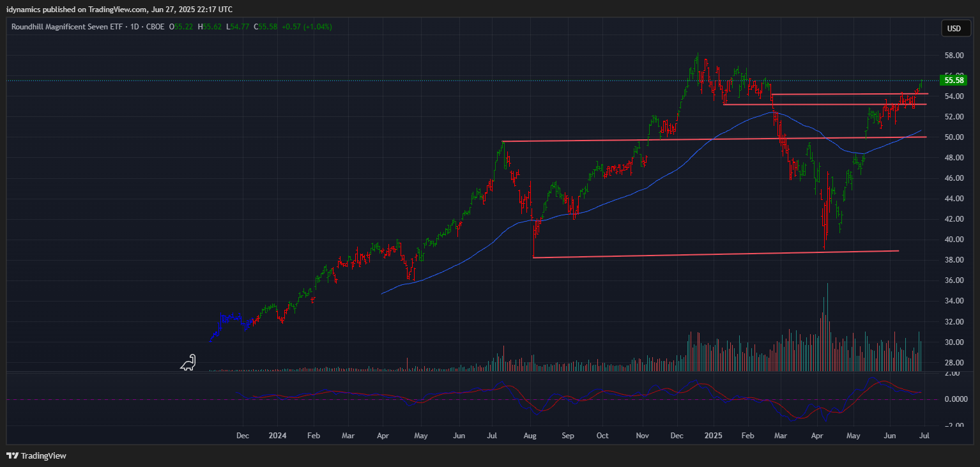Click the tallest volume bar in April
This screenshot has height=467, width=980.
pos(827,327)
